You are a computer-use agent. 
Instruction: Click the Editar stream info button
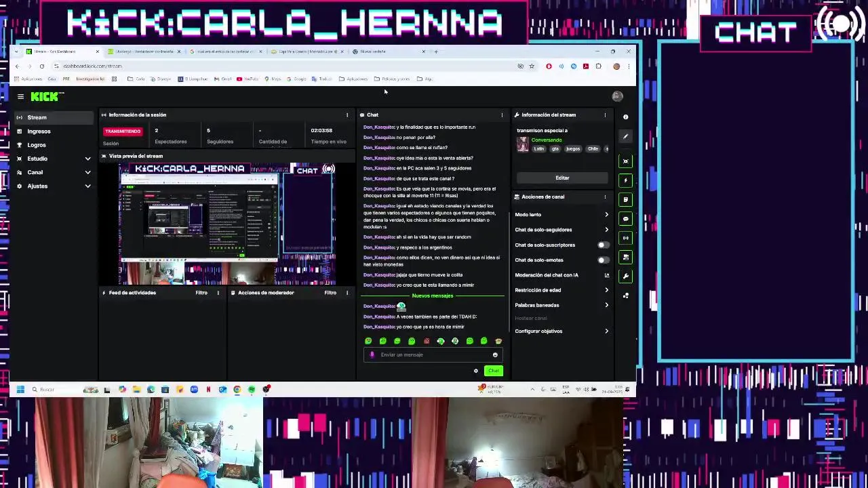point(562,178)
